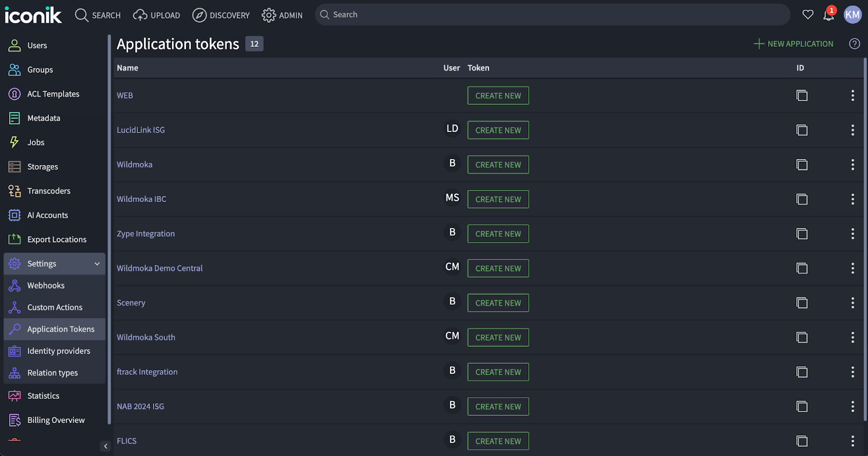Open Metadata in the sidebar
This screenshot has height=456, width=868.
54,118
